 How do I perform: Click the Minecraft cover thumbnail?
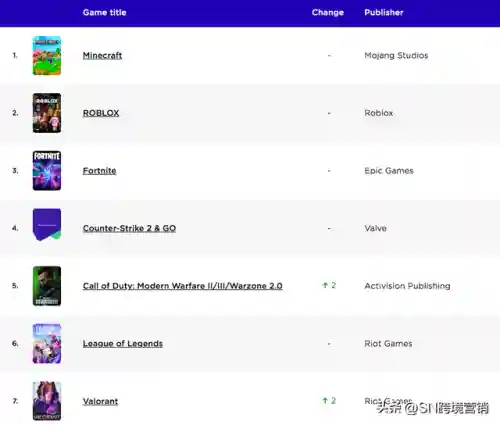pos(47,55)
